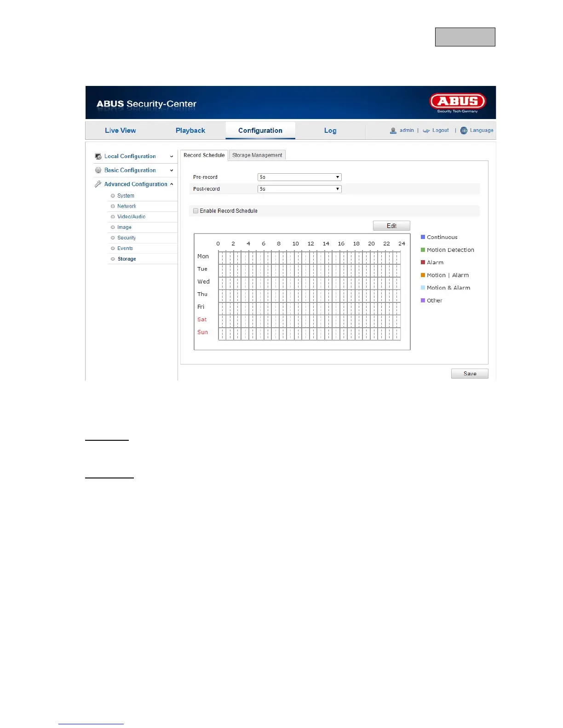
Task: Click the Fri schedule timeline row
Action: [310, 308]
